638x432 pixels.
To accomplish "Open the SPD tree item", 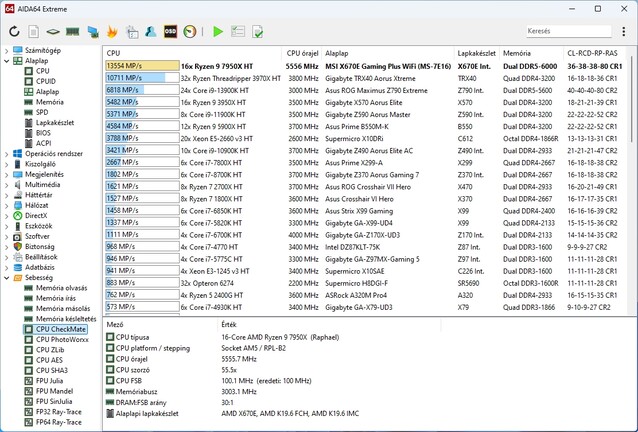I will click(42, 112).
